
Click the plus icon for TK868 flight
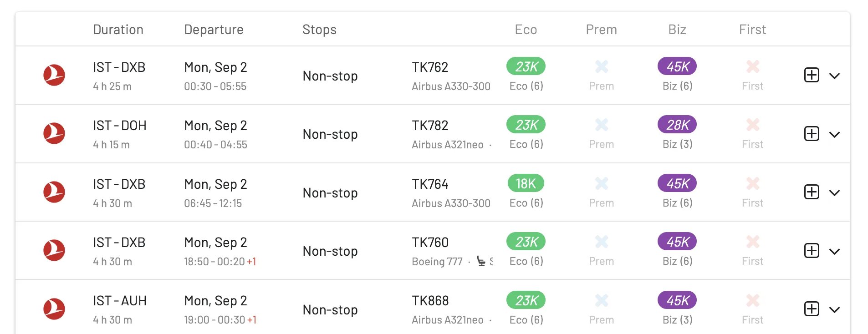(812, 309)
